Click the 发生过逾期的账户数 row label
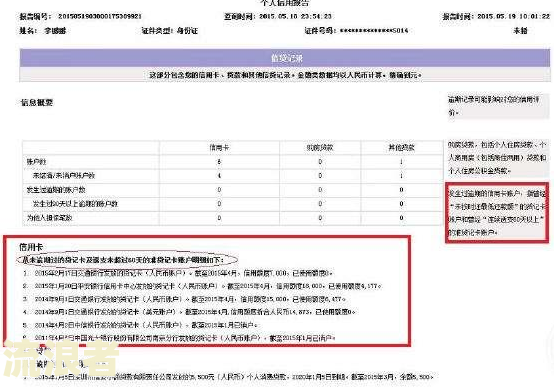Image resolution: width=554 pixels, height=388 pixels. click(56, 190)
